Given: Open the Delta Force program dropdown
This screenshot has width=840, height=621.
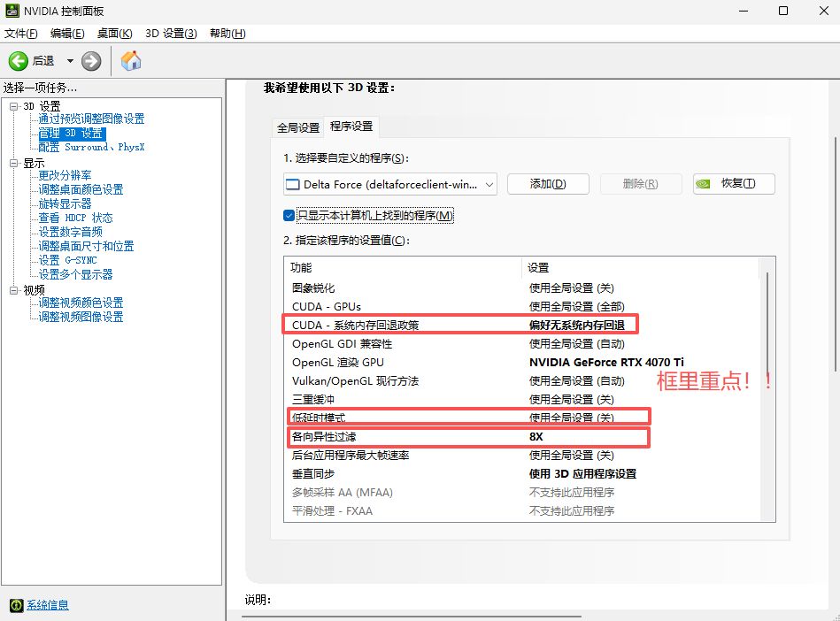Looking at the screenshot, I should (x=390, y=184).
